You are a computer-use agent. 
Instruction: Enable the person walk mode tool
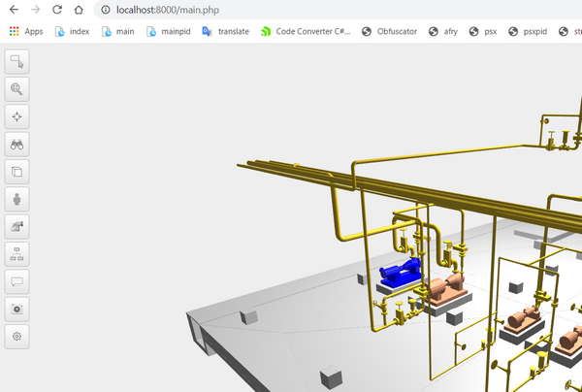click(x=16, y=199)
